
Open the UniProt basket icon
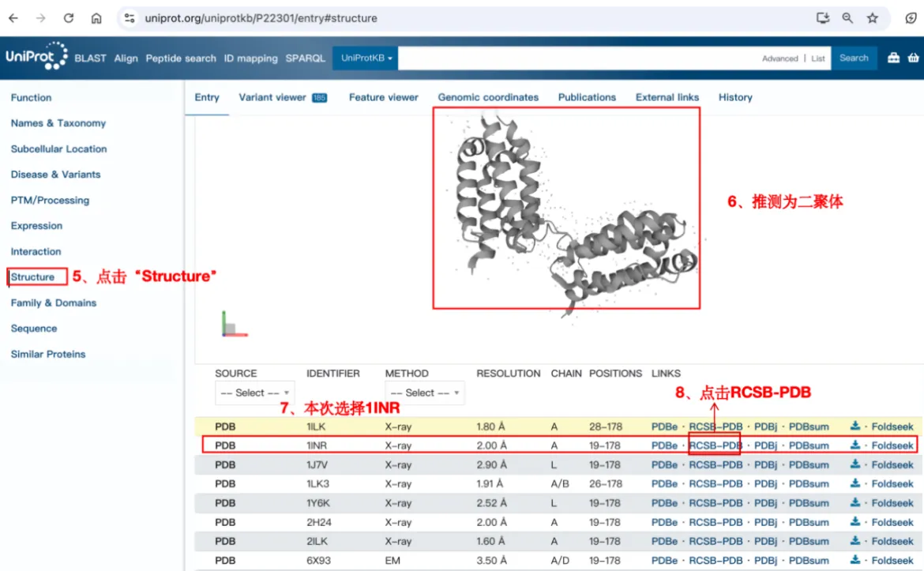click(914, 58)
